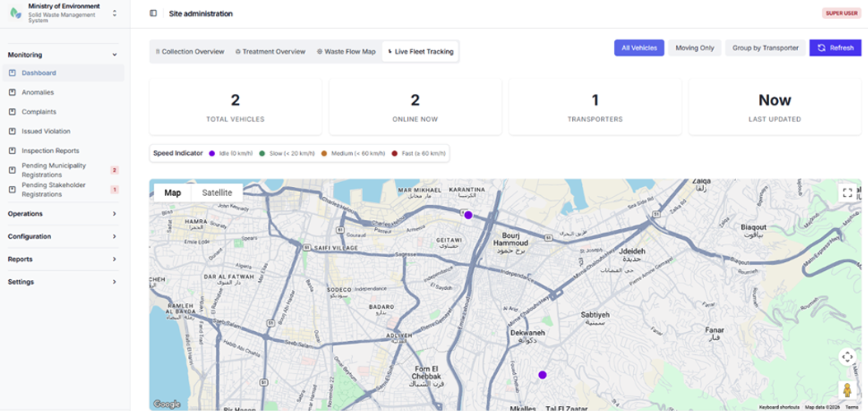Open the organization switcher chevrons

tap(115, 12)
